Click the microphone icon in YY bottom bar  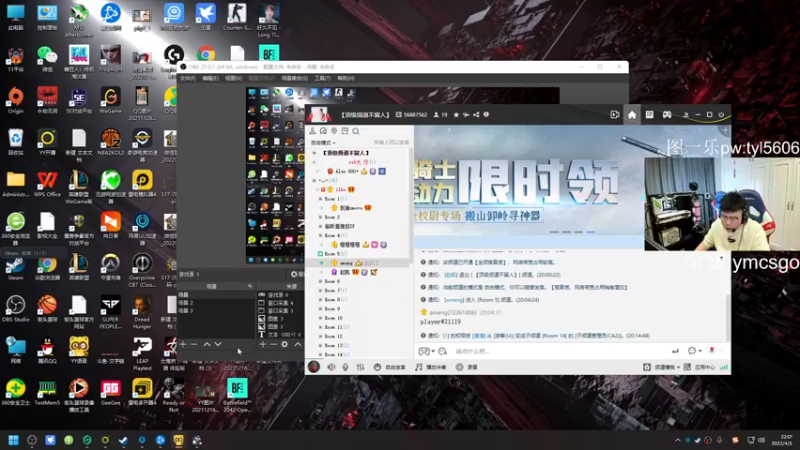click(345, 367)
